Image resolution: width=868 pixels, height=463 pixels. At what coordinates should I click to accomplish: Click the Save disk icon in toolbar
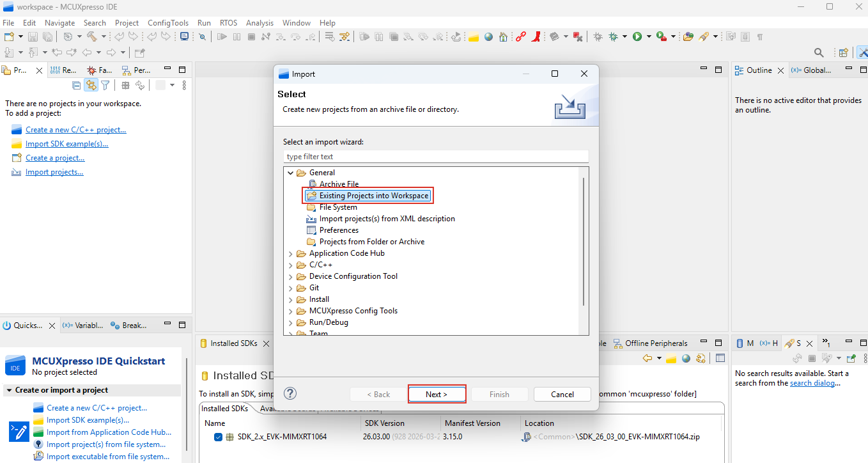coord(33,36)
